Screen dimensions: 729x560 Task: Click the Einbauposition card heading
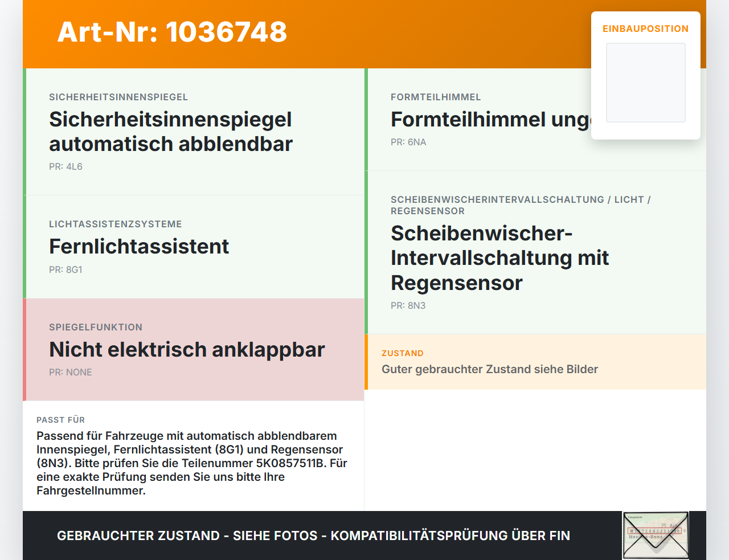(646, 28)
